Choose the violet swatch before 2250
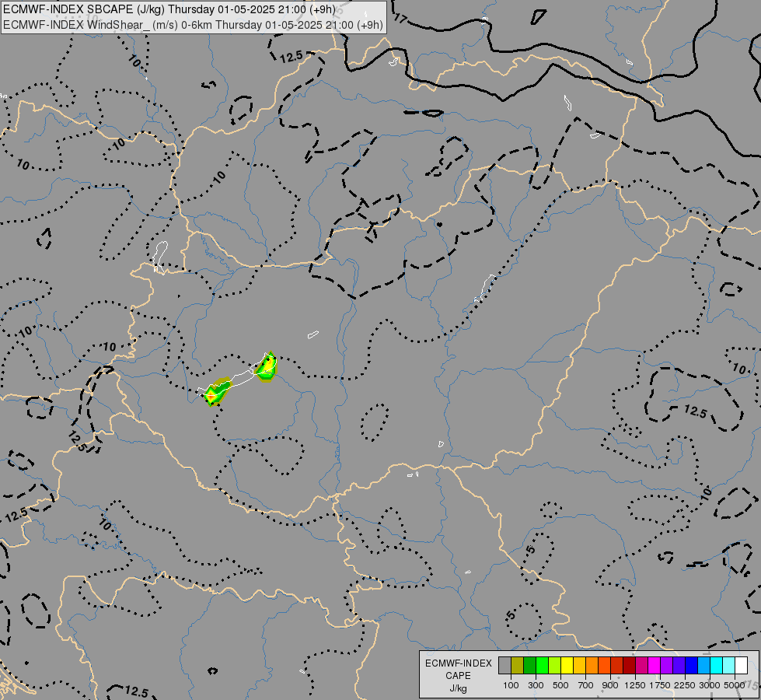The height and width of the screenshot is (700, 761). 679,665
